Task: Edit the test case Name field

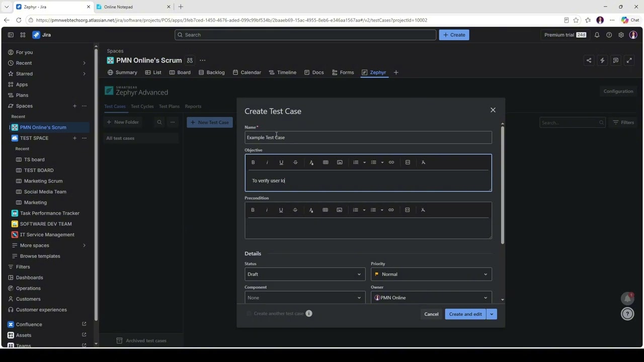Action: click(368, 137)
